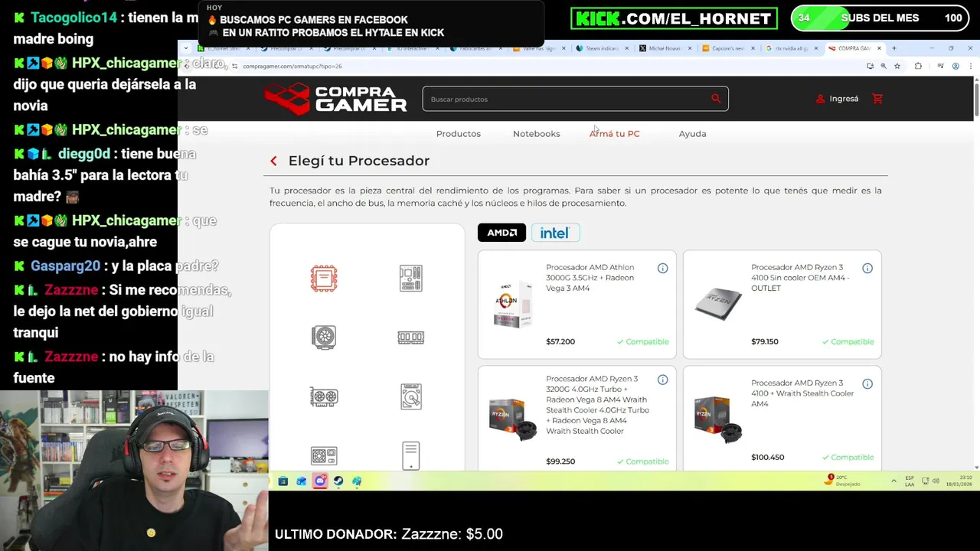Viewport: 980px width, 551px height.
Task: Select the PC case category icon
Action: click(x=411, y=456)
